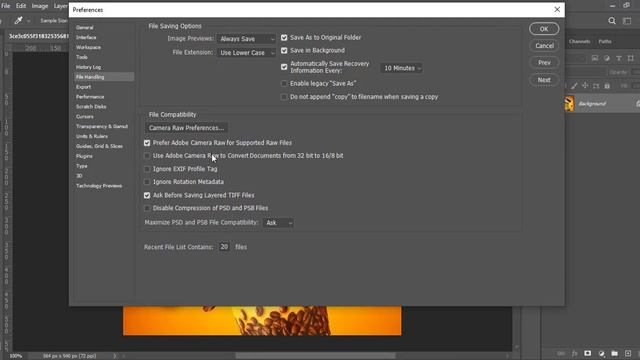Check Ignore Rotation Metadata
This screenshot has height=360, width=640.
(x=147, y=182)
